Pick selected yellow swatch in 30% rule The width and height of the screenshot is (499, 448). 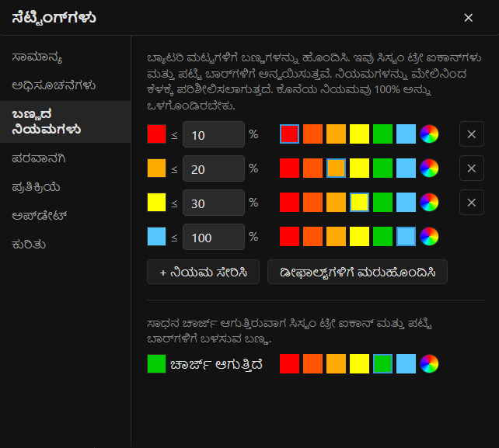point(359,203)
